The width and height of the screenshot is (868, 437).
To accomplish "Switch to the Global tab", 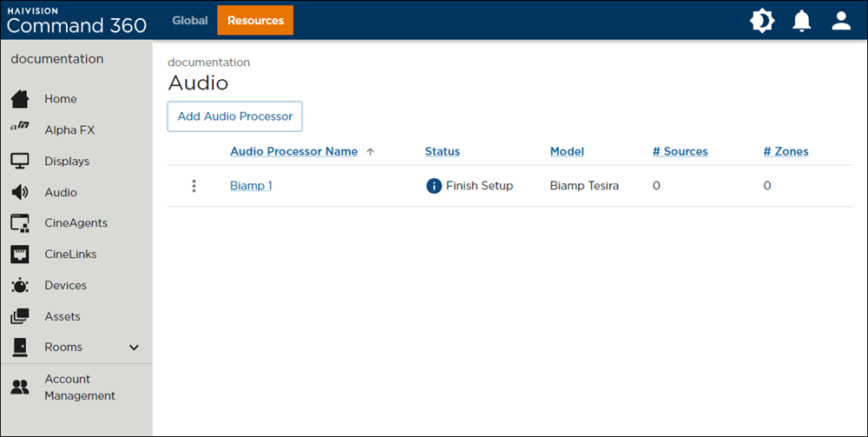I will click(x=190, y=20).
